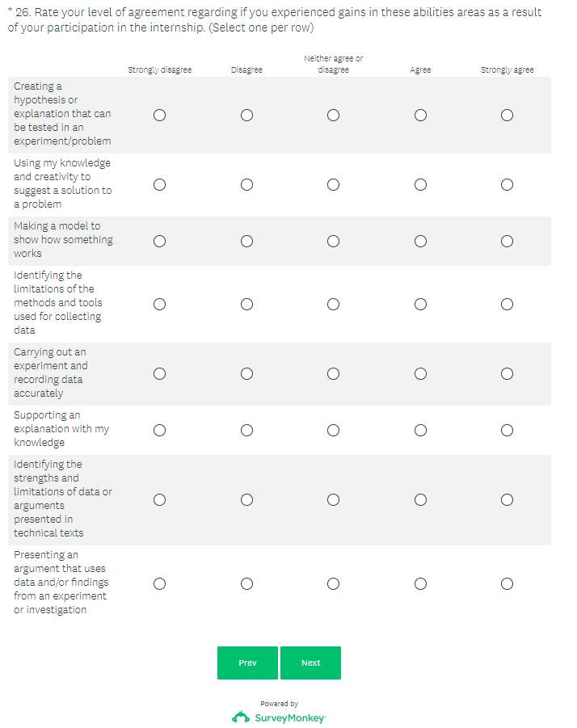The width and height of the screenshot is (577, 728).
Task: Select Strongly disagree for creating a hypothesis
Action: pyautogui.click(x=160, y=115)
